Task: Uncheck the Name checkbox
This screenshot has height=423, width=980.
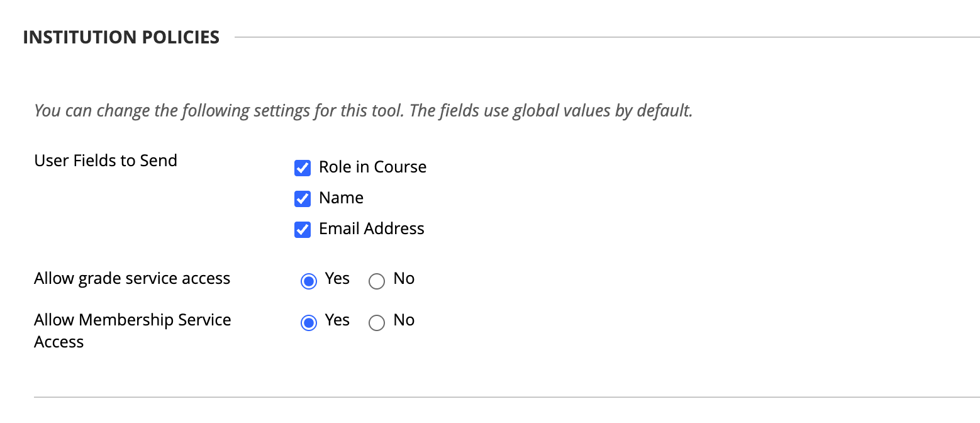Action: [x=303, y=199]
